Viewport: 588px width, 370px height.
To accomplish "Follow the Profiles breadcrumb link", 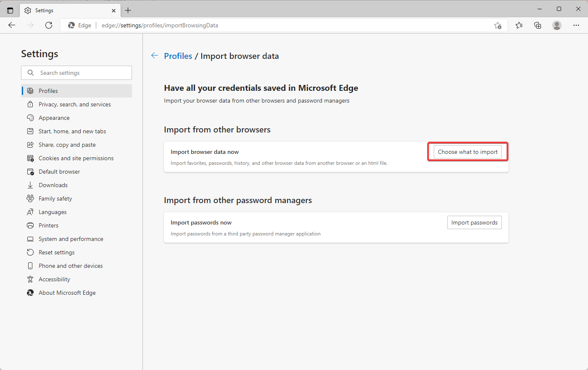I will tap(178, 56).
